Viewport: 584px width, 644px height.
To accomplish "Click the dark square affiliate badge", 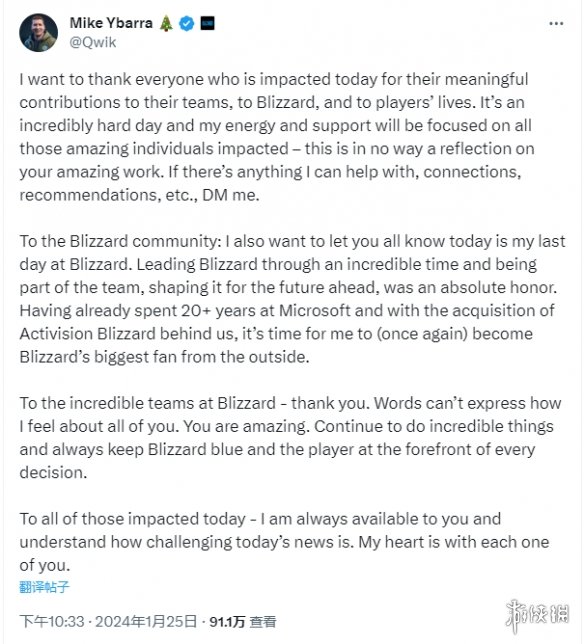I will click(207, 23).
